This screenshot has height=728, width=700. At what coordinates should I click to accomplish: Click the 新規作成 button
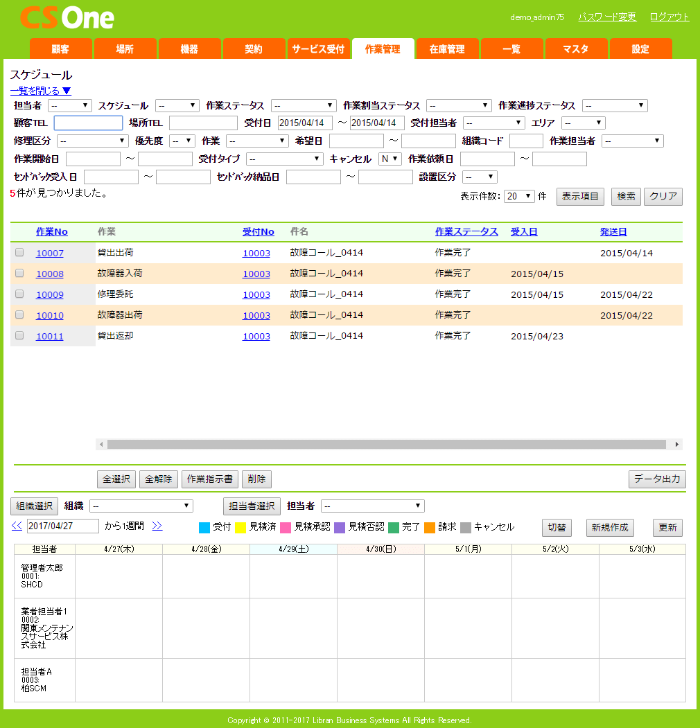pos(609,527)
